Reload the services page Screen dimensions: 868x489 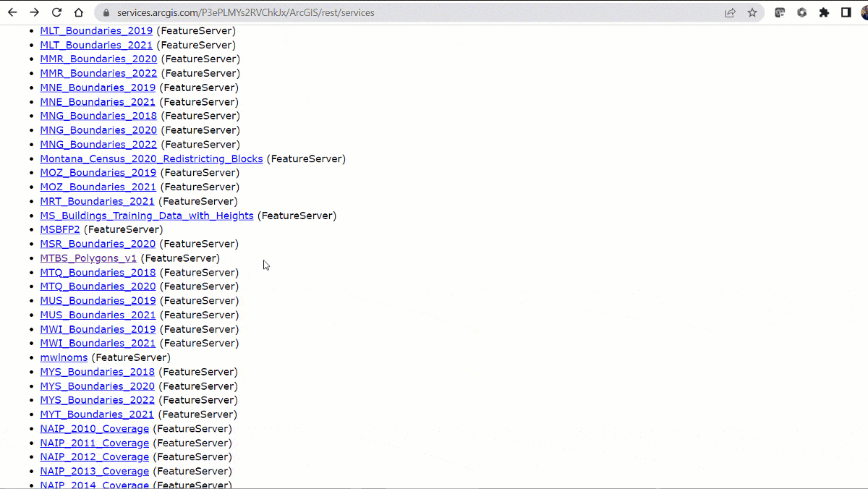(56, 12)
